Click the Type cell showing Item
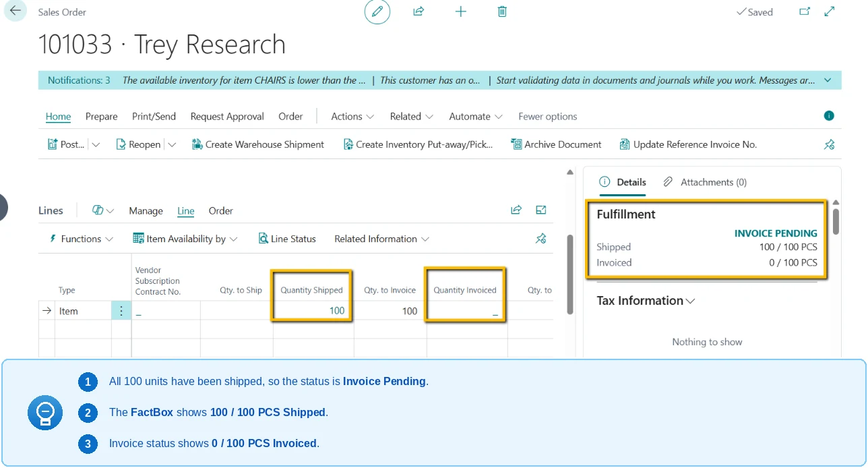The height and width of the screenshot is (468, 868). coord(83,311)
